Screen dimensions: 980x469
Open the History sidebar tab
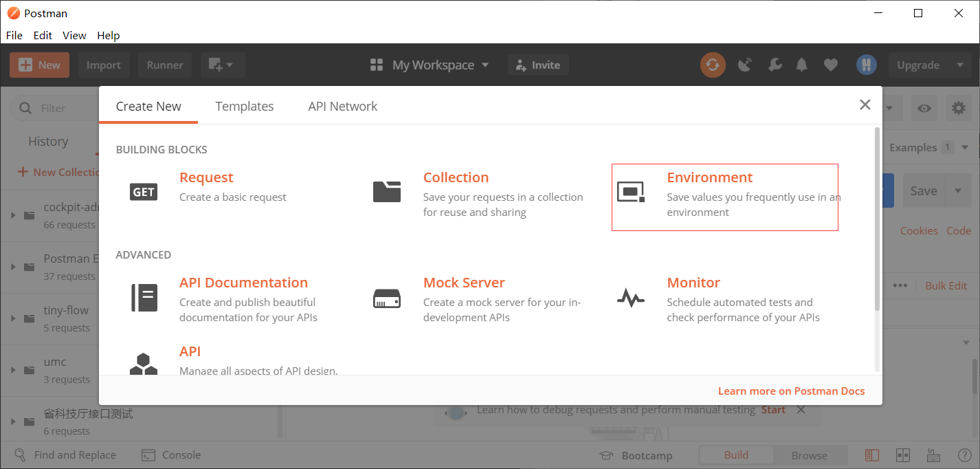coord(48,142)
